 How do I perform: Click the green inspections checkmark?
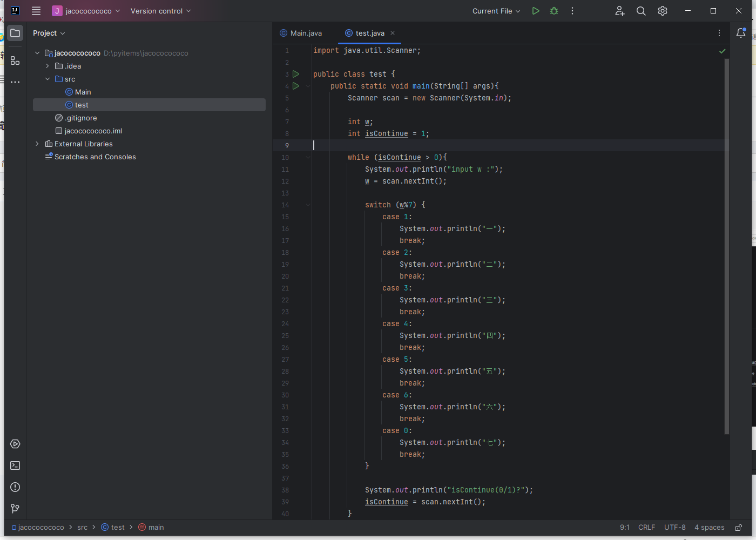click(722, 51)
